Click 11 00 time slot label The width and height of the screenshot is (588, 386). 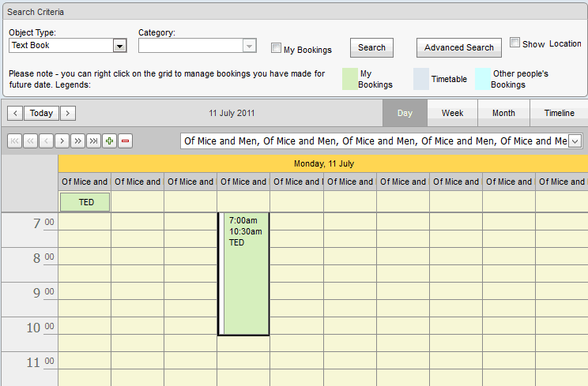coord(40,362)
